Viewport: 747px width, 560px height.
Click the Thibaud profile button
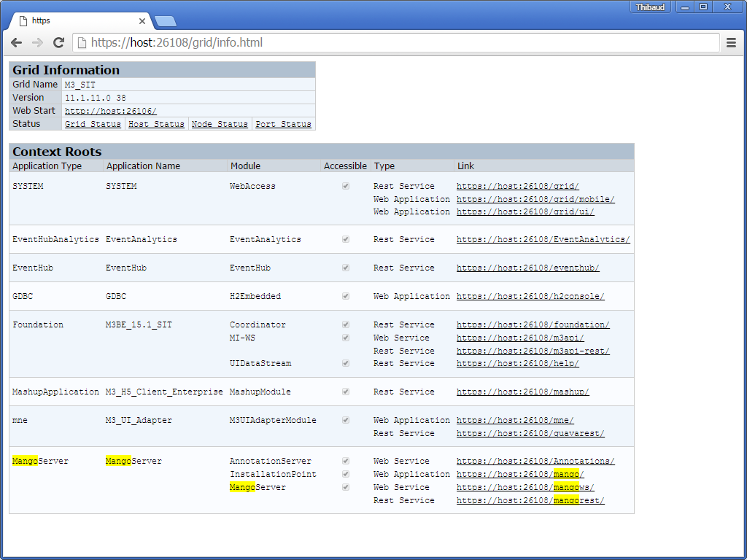coord(650,7)
